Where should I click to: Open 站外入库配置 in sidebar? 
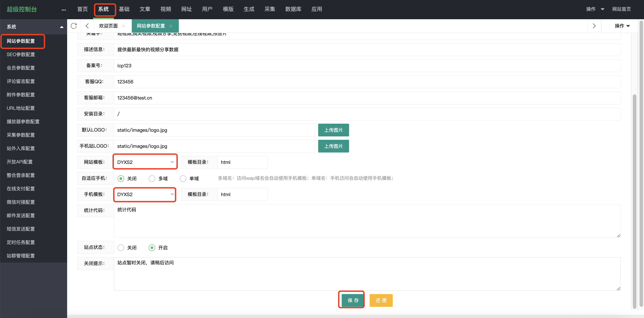[x=21, y=148]
